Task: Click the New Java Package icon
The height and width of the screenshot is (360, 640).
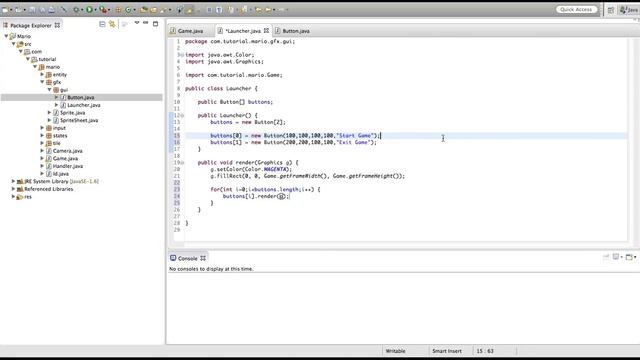Action: pyautogui.click(x=118, y=10)
